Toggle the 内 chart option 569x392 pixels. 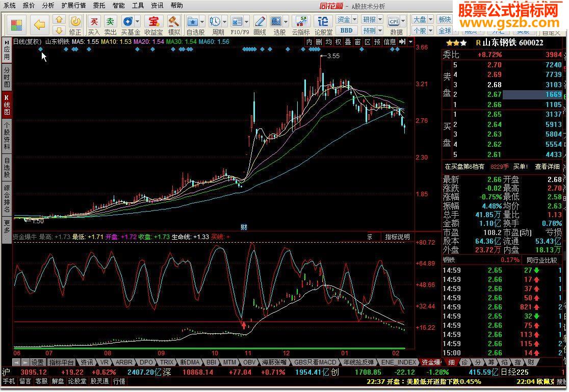click(309, 42)
